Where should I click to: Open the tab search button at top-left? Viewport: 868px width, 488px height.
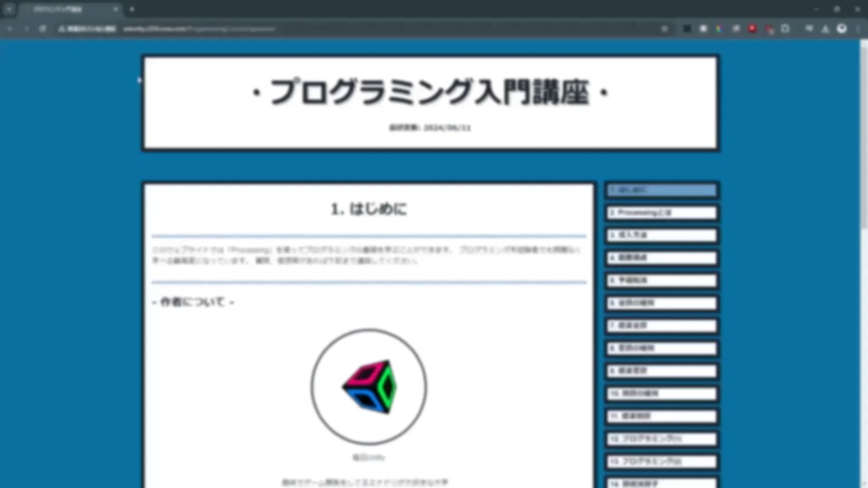pos(8,9)
